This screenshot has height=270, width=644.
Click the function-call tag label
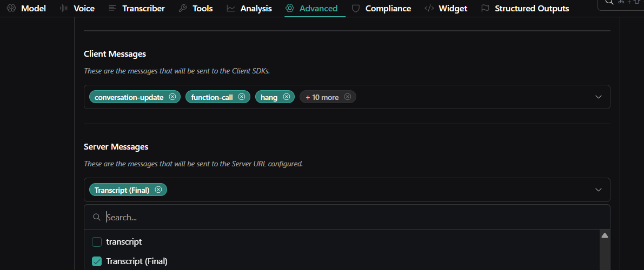point(212,97)
